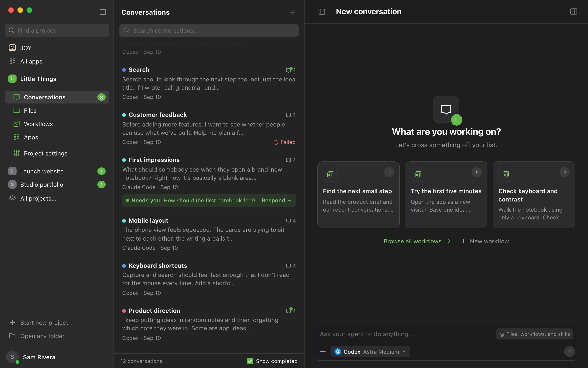Viewport: 588px width, 368px height.
Task: Click Open any folder
Action: 57,336
